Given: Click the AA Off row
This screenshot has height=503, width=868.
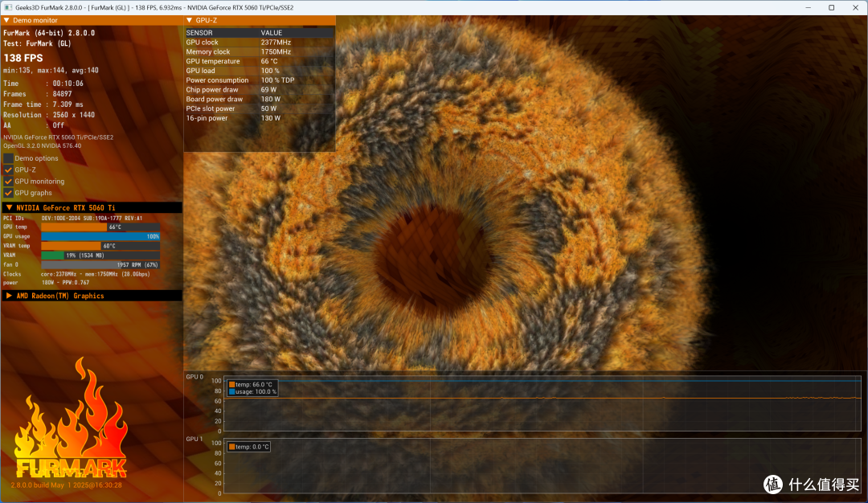Looking at the screenshot, I should [x=34, y=125].
